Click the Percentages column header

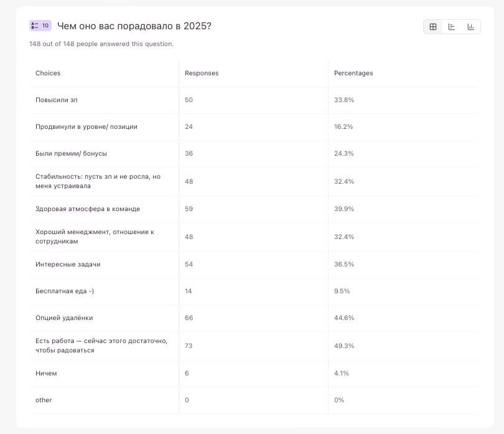pyautogui.click(x=353, y=73)
